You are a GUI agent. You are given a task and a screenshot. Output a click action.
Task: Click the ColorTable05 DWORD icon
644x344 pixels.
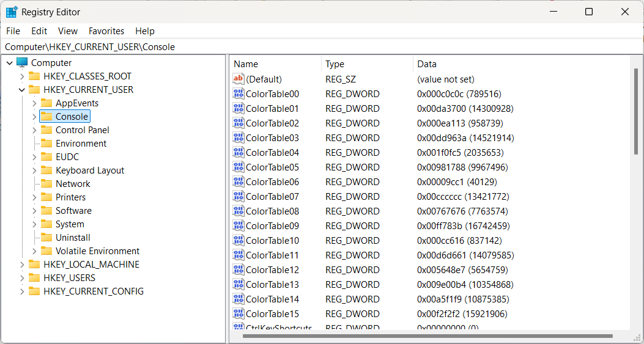pyautogui.click(x=239, y=167)
